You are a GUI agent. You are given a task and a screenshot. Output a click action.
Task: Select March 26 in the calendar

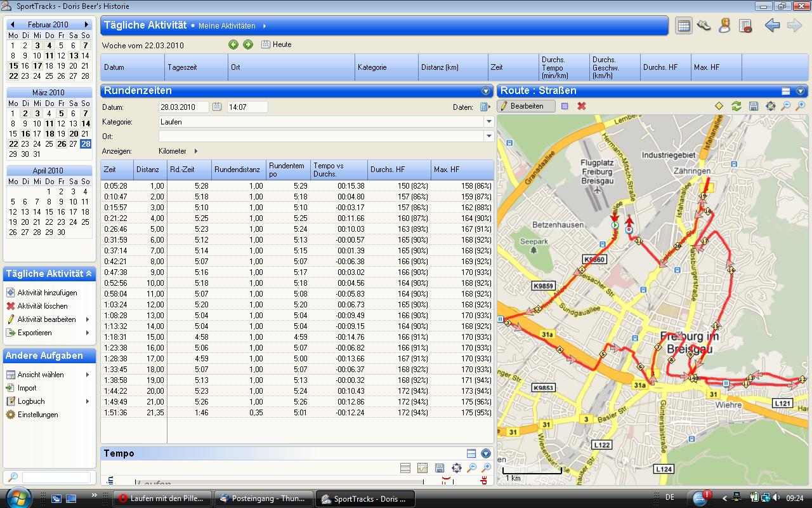point(61,144)
